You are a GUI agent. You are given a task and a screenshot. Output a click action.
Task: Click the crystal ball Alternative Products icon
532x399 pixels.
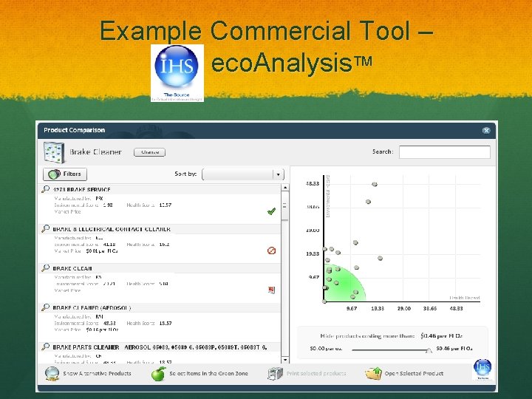[x=52, y=374]
